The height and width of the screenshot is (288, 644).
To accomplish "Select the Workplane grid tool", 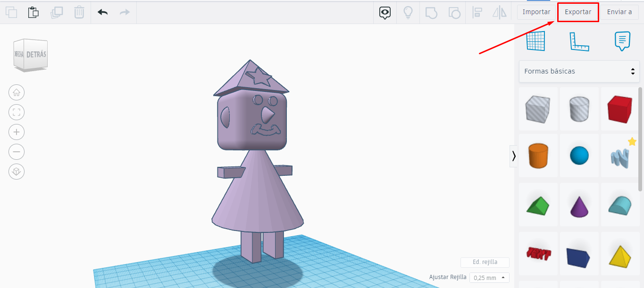I will coord(536,41).
